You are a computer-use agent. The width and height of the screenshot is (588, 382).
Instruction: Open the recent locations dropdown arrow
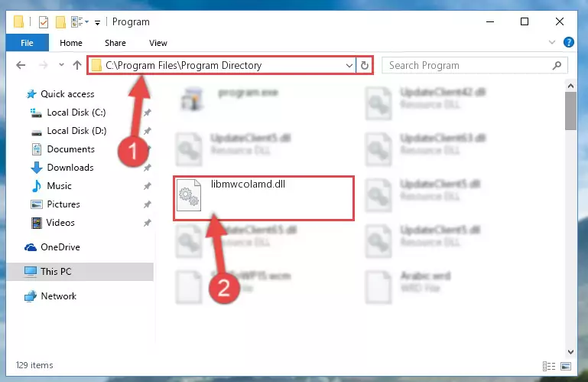[61, 65]
